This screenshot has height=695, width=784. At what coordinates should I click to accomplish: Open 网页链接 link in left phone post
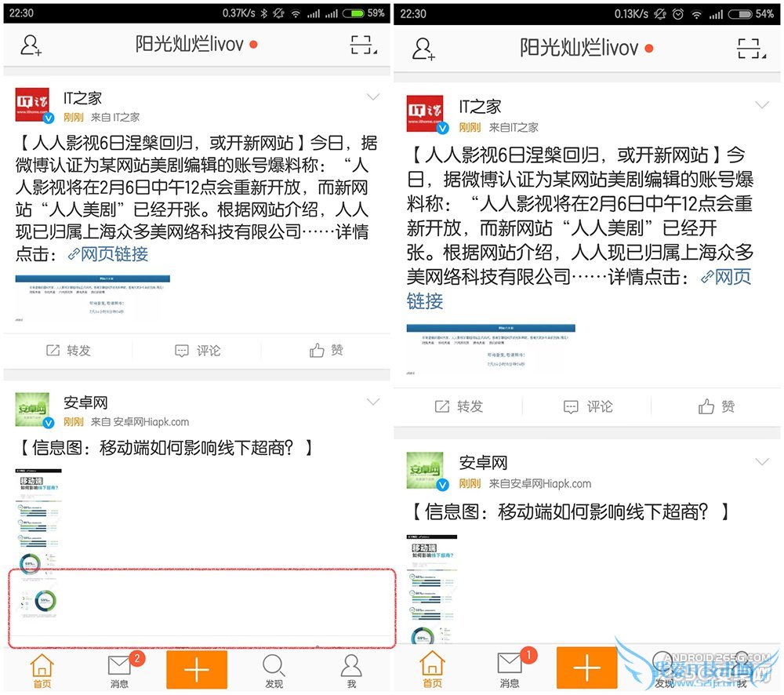point(108,254)
